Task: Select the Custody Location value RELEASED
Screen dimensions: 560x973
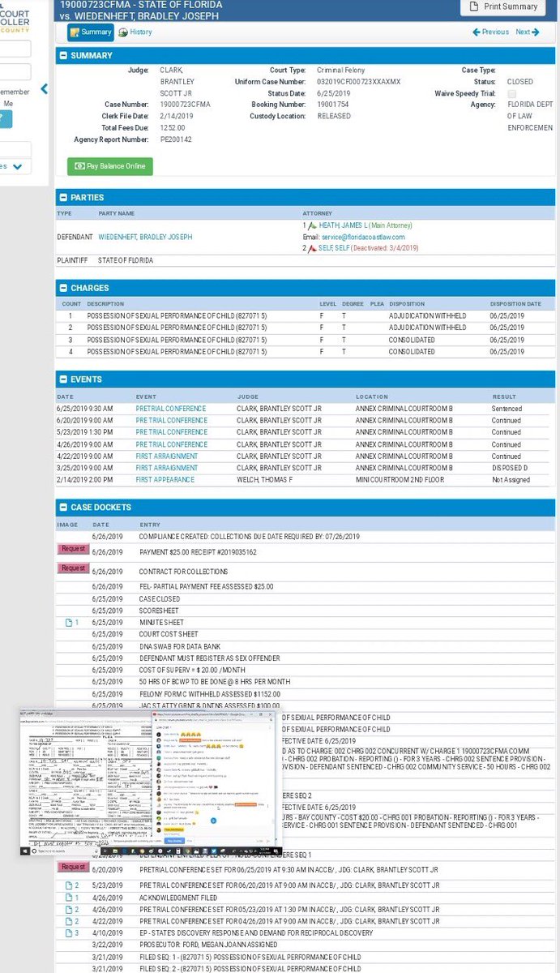Action: point(332,116)
